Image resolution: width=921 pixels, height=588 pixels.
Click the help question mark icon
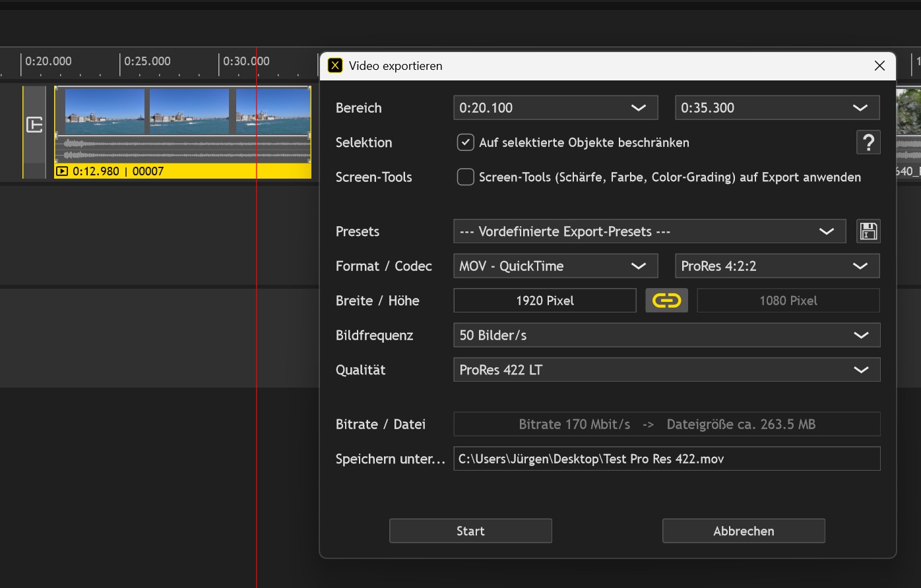tap(868, 142)
